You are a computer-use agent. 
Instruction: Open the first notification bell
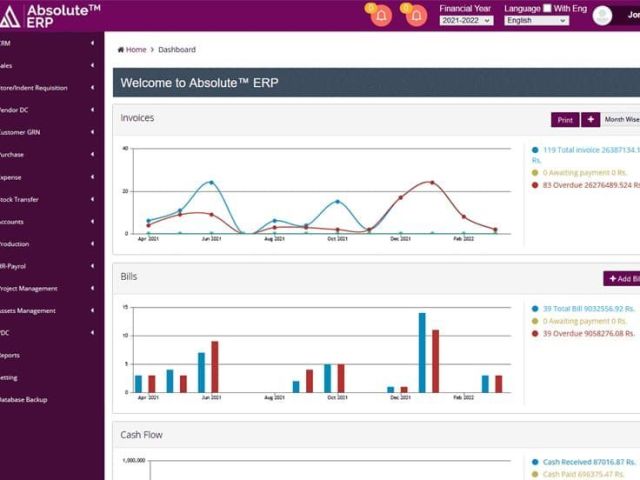pos(381,16)
